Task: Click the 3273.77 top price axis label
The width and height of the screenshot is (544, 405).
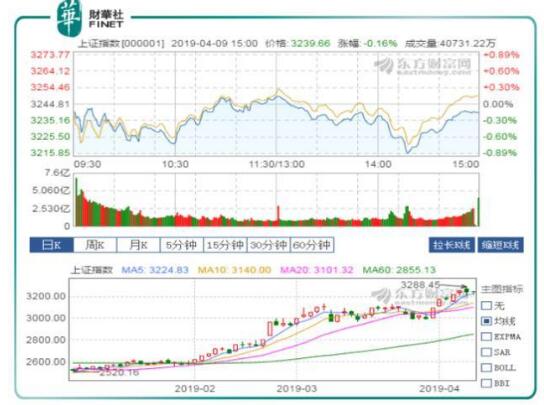Action: [x=50, y=55]
